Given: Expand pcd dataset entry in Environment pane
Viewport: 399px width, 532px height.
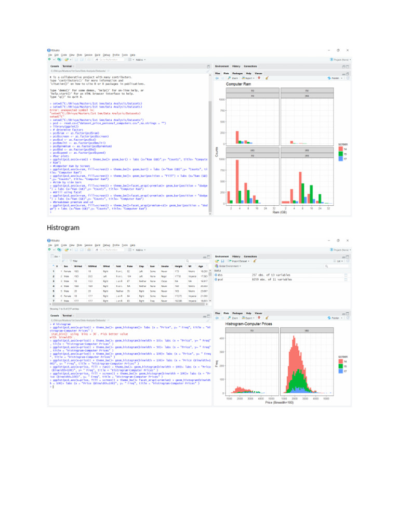Looking at the screenshot, I should pyautogui.click(x=216, y=280).
